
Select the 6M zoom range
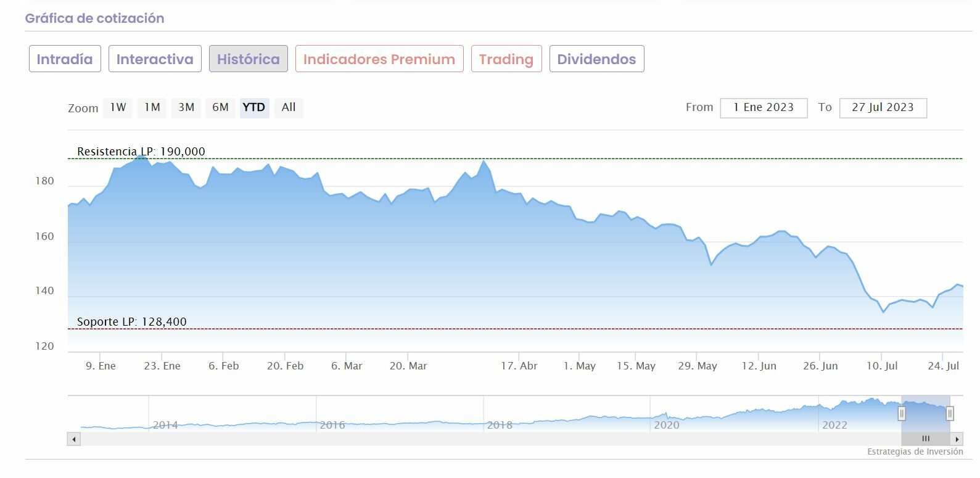220,107
